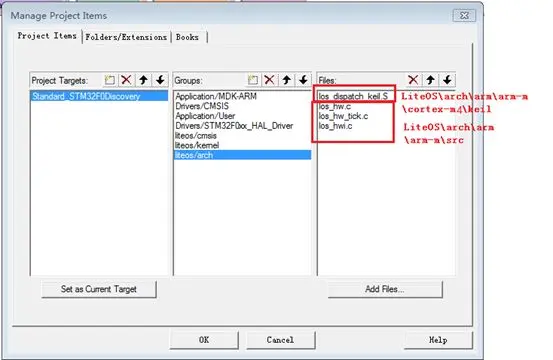Image resolution: width=553 pixels, height=360 pixels.
Task: Create a new group in Groups header
Action: point(253,80)
